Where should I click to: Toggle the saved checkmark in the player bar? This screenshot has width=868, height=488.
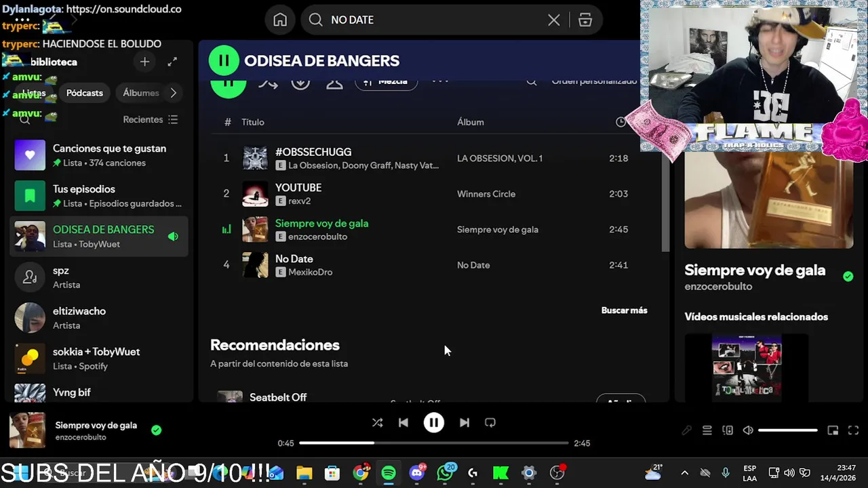pos(156,430)
